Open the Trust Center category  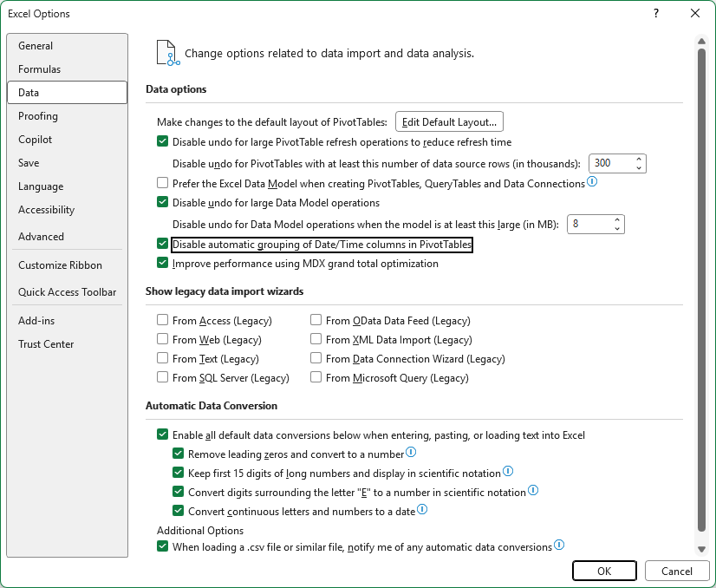[67, 344]
